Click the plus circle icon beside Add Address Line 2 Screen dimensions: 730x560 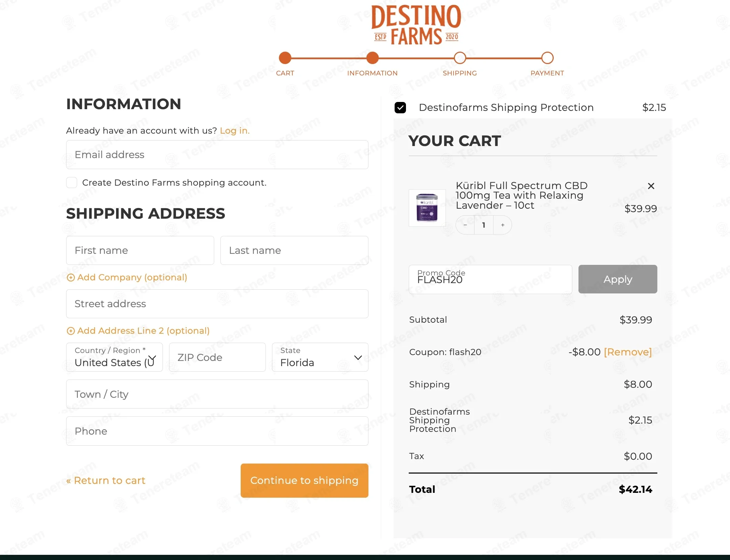71,331
